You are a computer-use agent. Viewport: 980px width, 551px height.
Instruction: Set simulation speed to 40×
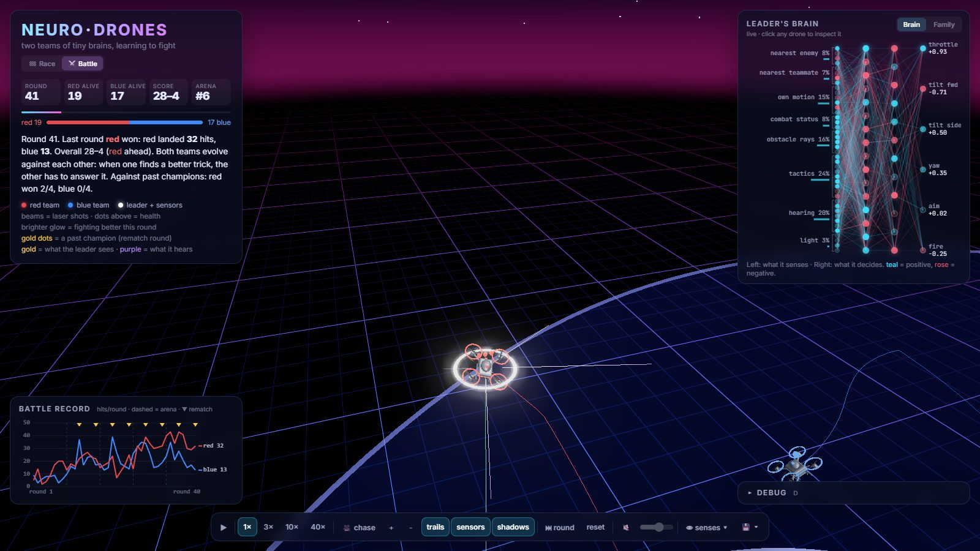[318, 527]
